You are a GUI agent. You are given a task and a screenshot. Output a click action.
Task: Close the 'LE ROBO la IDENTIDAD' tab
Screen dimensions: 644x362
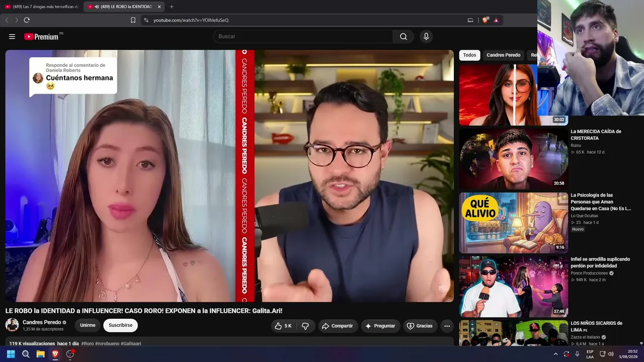tap(159, 7)
